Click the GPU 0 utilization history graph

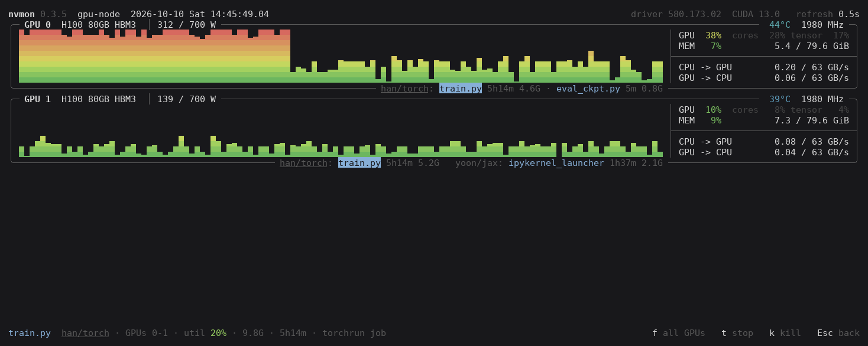(x=341, y=56)
